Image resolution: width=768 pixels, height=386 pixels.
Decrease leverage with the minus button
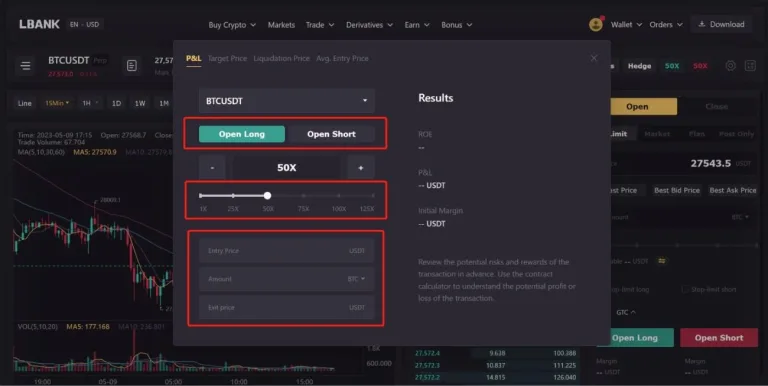click(212, 168)
